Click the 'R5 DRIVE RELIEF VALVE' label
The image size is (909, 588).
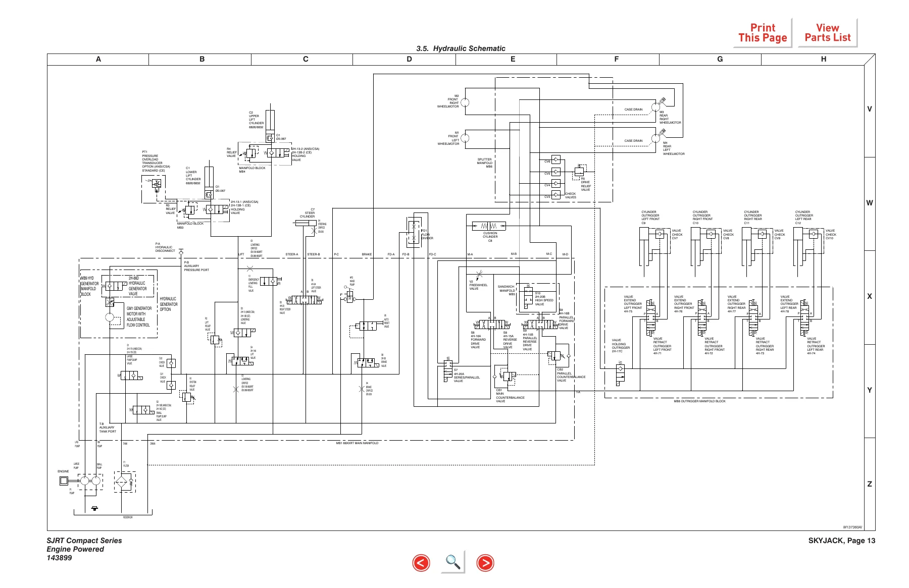585,184
